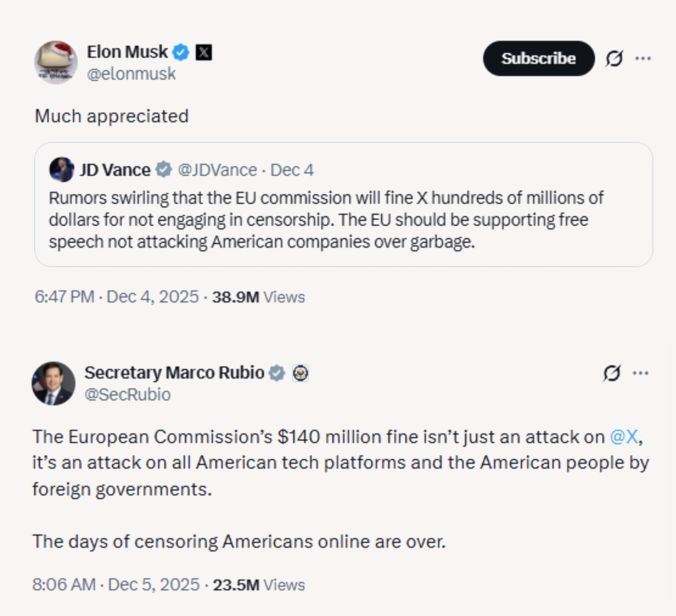676x616 pixels.
Task: Open the more options menu on Elon Musk's post
Action: pos(643,58)
